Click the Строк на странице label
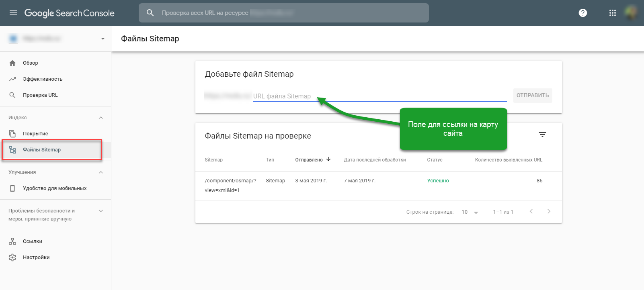Image resolution: width=644 pixels, height=290 pixels. [x=430, y=212]
